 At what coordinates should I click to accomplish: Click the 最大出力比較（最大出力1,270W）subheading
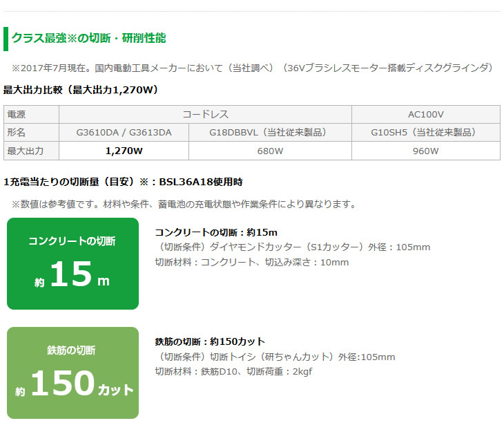pyautogui.click(x=81, y=90)
